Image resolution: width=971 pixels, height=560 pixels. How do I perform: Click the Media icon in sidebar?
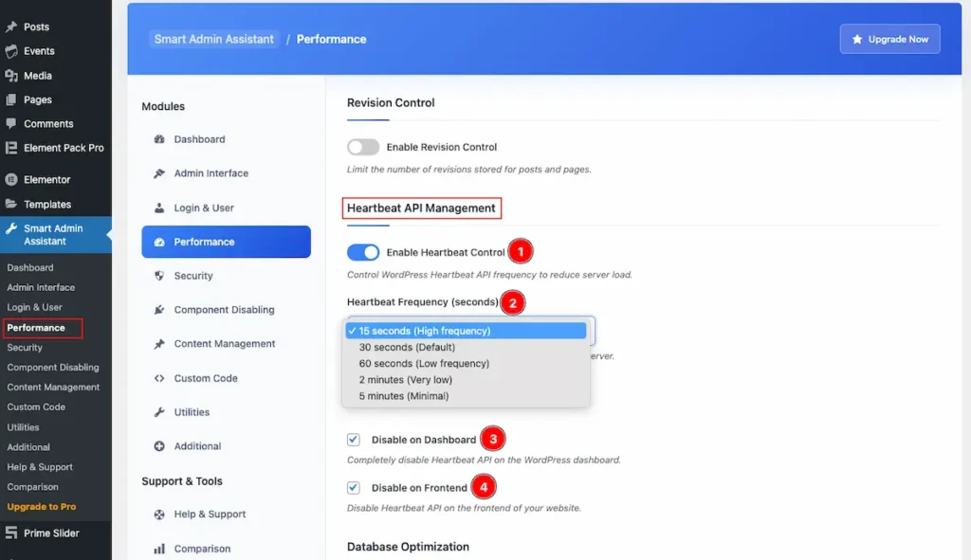click(x=11, y=76)
